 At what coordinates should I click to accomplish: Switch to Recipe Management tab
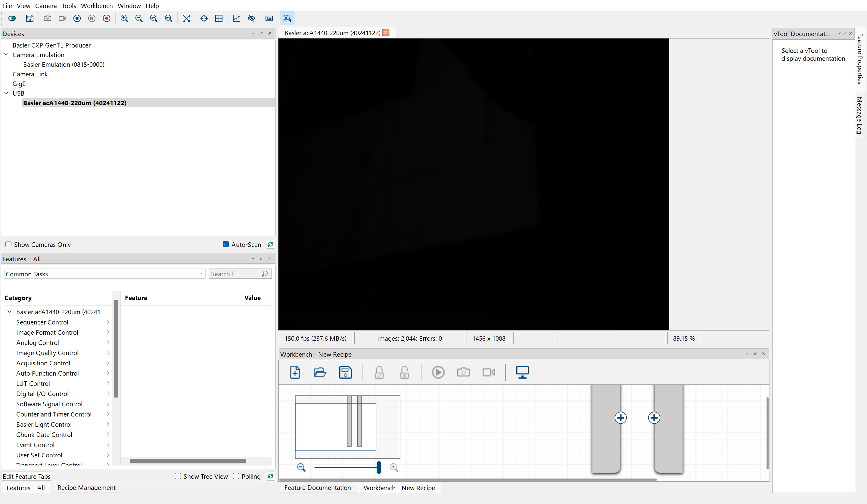(x=86, y=487)
